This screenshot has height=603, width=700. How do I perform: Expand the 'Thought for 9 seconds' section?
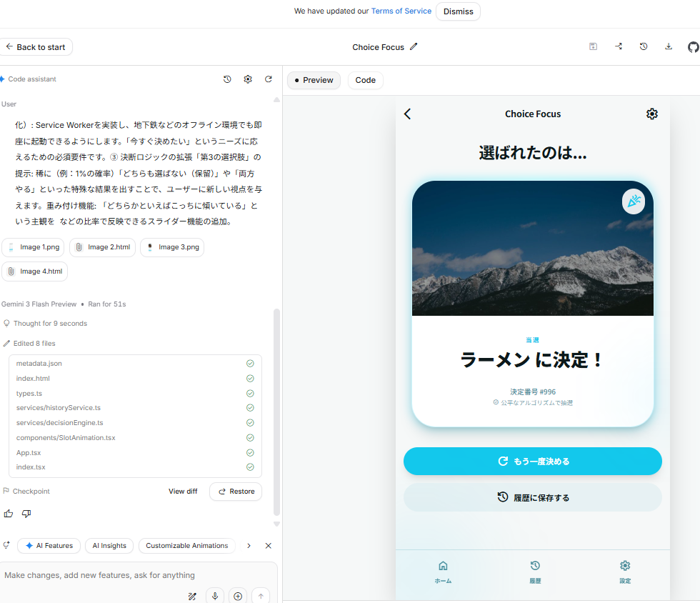pyautogui.click(x=49, y=324)
